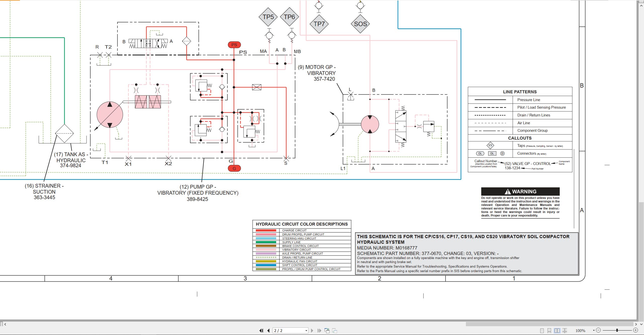This screenshot has height=335, width=644.
Task: Click the X1 port label
Action: click(x=128, y=164)
